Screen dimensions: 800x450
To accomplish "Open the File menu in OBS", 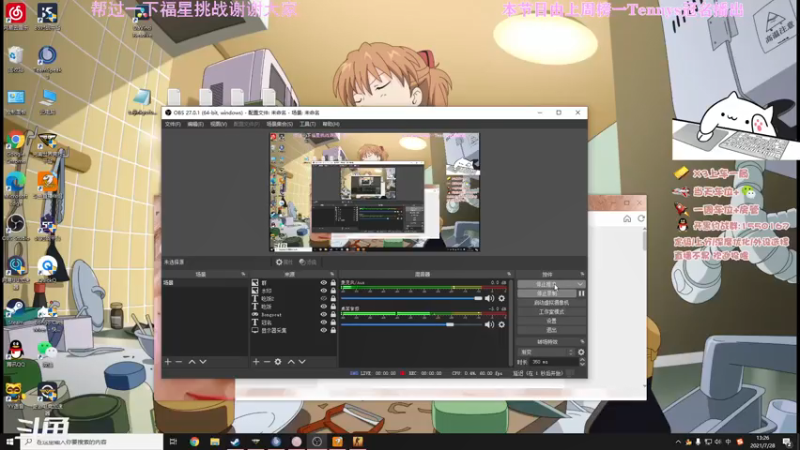I will click(x=172, y=124).
